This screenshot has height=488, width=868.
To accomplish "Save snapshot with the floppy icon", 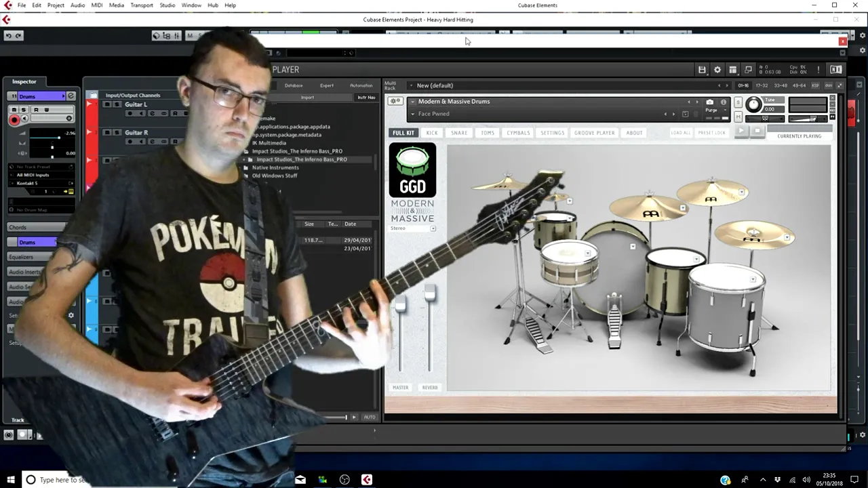I will (x=685, y=114).
